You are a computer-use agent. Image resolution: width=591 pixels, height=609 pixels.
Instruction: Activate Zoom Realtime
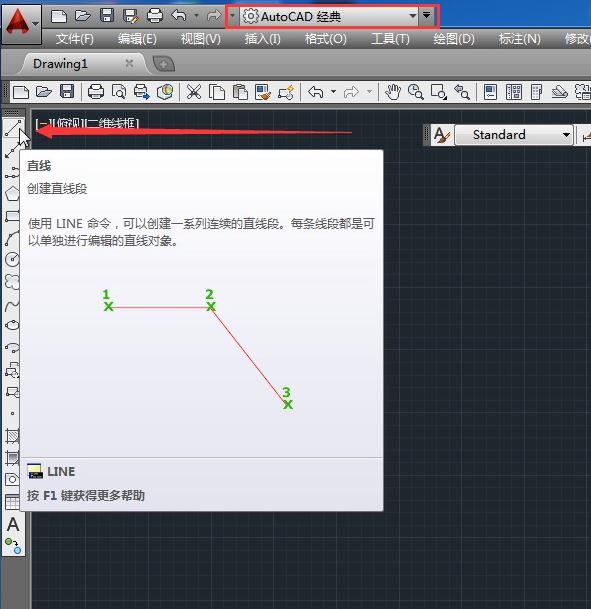point(415,92)
